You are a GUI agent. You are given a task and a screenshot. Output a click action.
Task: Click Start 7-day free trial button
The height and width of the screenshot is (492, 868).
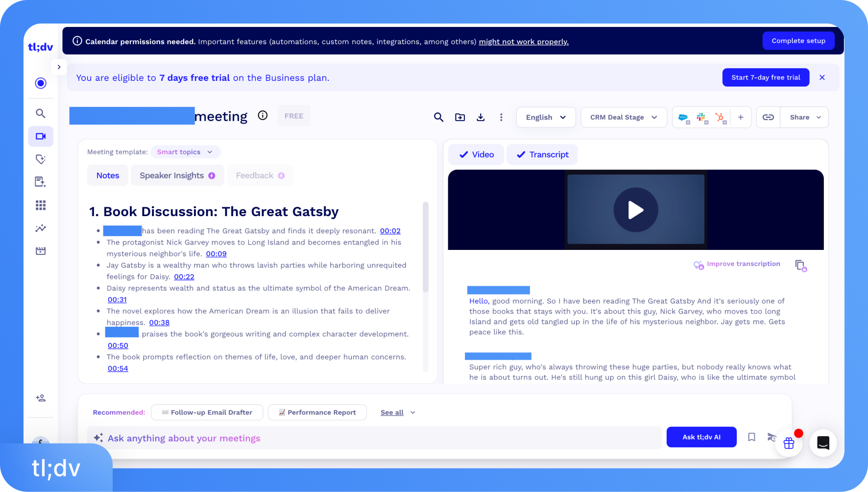coord(765,77)
